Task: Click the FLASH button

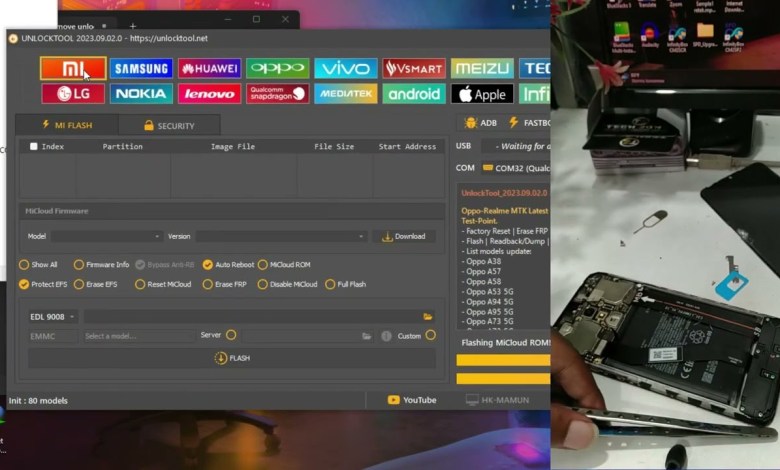Action: point(232,358)
